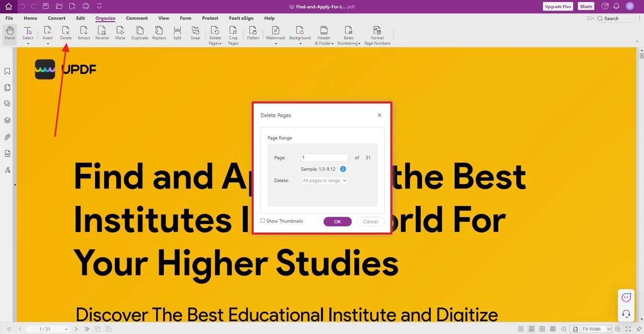Image resolution: width=644 pixels, height=334 pixels.
Task: Open the Delete range dropdown
Action: pos(324,181)
